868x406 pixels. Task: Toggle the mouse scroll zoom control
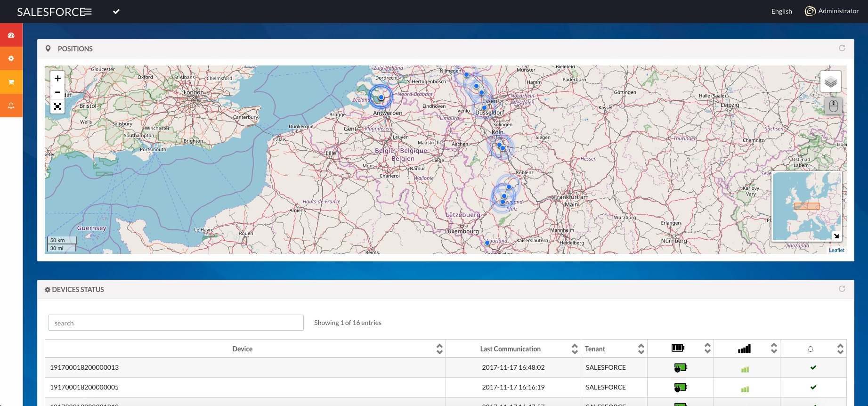coord(833,106)
